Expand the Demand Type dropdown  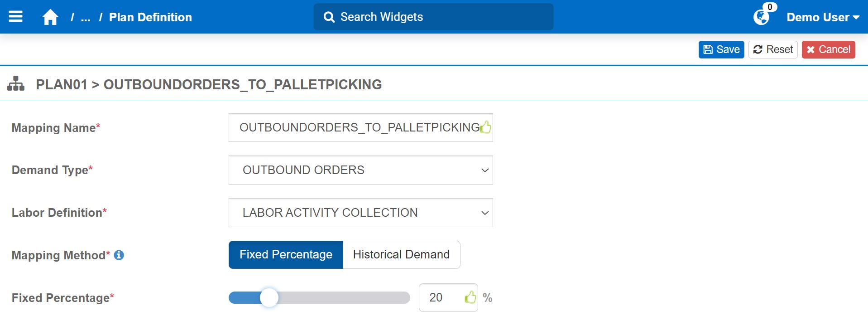(x=360, y=170)
